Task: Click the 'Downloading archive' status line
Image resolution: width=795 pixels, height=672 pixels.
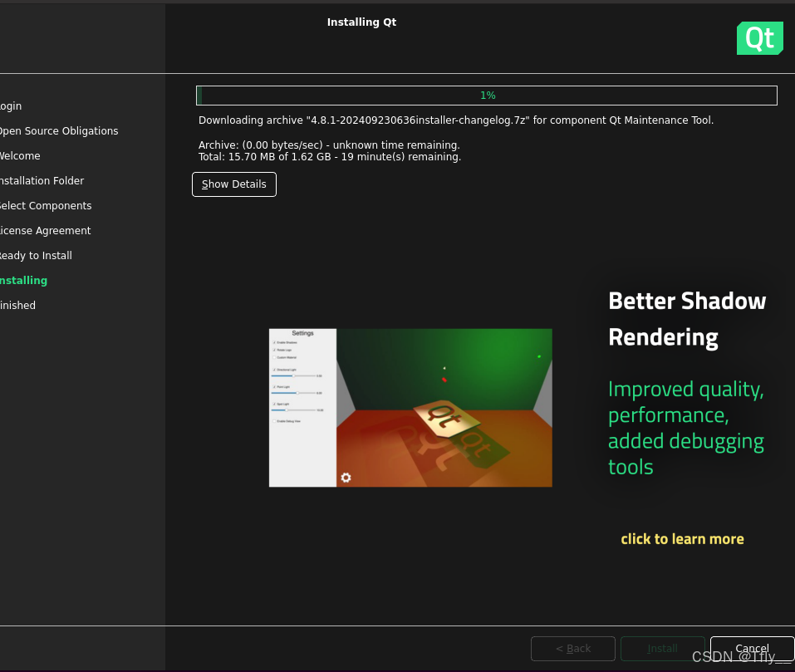Action: 456,120
